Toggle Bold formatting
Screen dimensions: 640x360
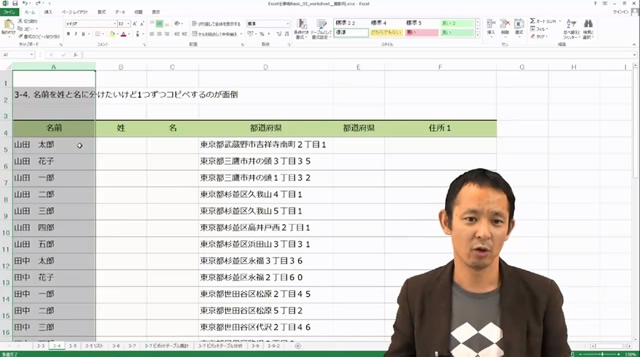(69, 34)
